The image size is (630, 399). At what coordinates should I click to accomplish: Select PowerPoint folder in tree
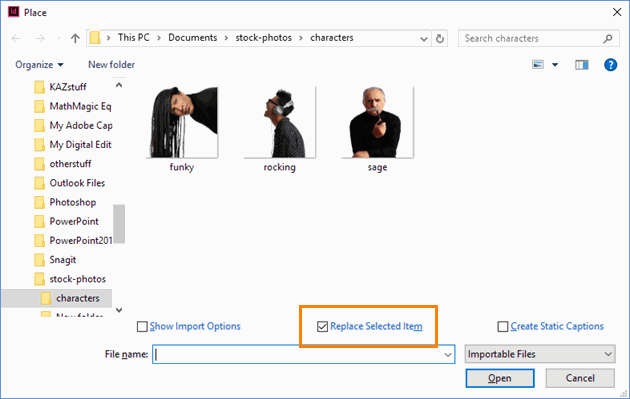[x=67, y=221]
